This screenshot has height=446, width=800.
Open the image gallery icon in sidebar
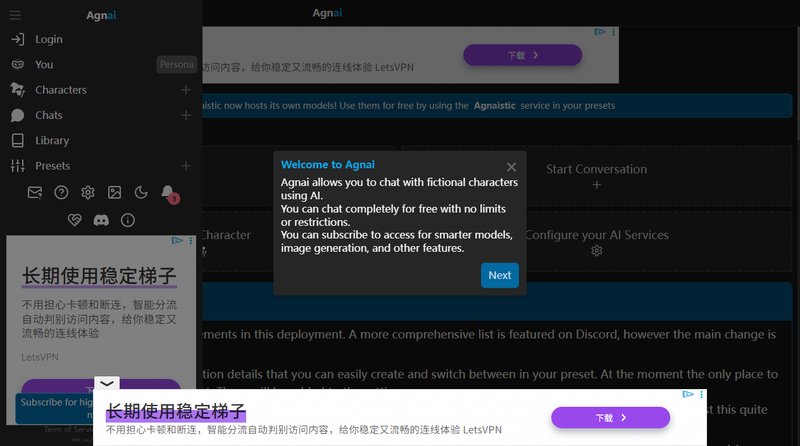(114, 192)
